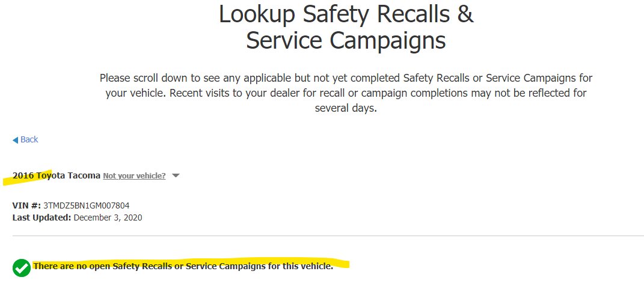This screenshot has height=289, width=644.
Task: Click yellow highlight end after 'this vehicle.'
Action: pos(342,265)
